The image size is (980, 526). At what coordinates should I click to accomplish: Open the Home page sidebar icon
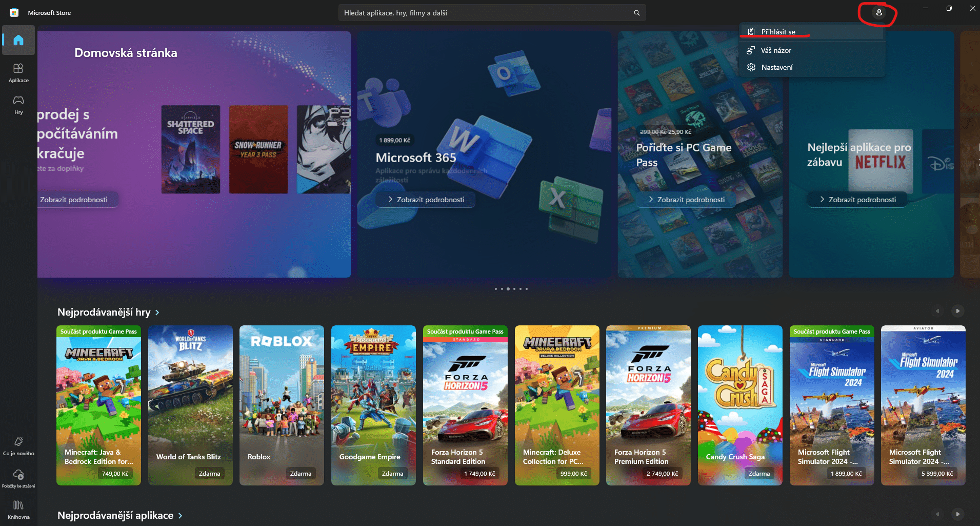coord(18,40)
